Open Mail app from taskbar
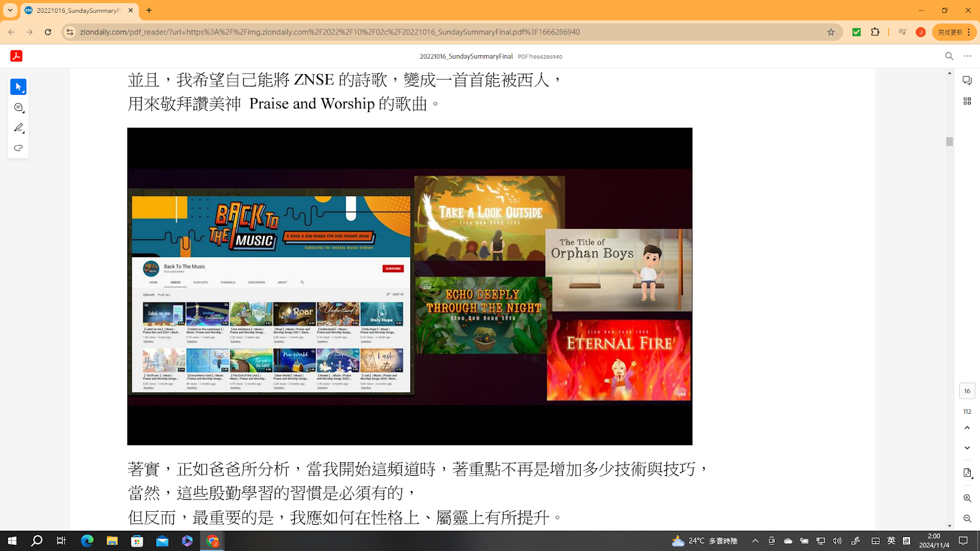Screen dimensions: 980x551 [162, 541]
